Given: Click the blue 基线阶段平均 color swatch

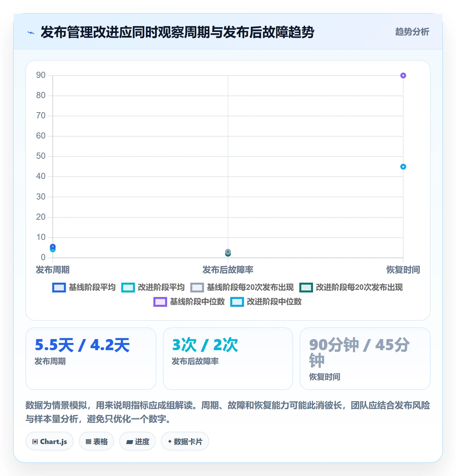Looking at the screenshot, I should [x=59, y=288].
